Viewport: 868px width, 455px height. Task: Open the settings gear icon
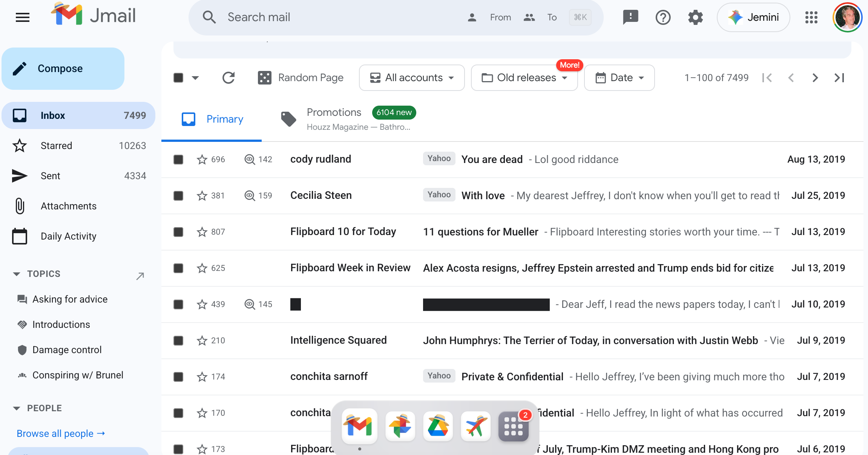click(695, 17)
